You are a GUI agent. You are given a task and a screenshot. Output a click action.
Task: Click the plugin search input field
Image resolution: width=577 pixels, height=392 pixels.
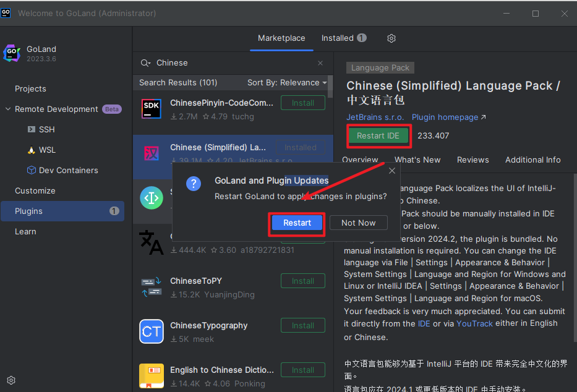coord(234,63)
